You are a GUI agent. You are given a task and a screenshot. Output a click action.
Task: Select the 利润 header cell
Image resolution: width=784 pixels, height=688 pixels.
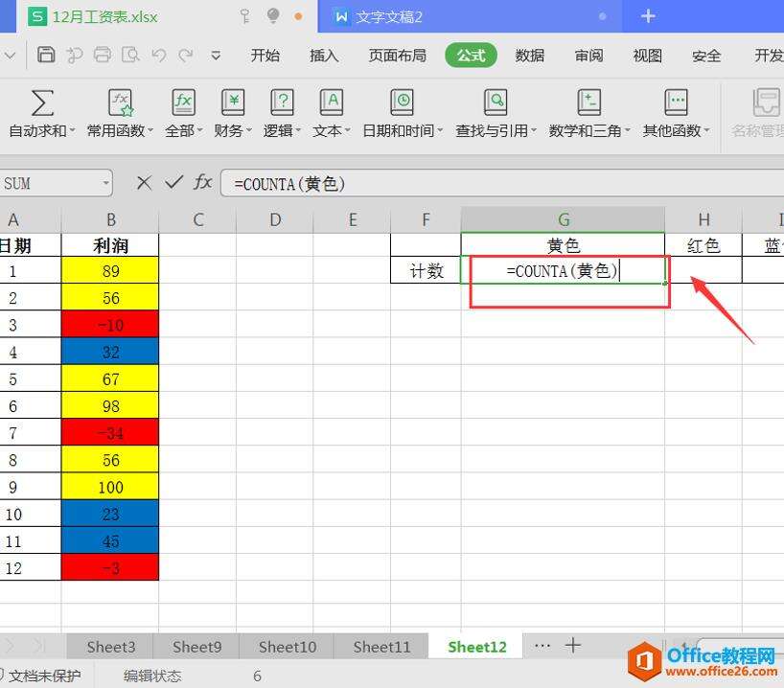coord(110,245)
